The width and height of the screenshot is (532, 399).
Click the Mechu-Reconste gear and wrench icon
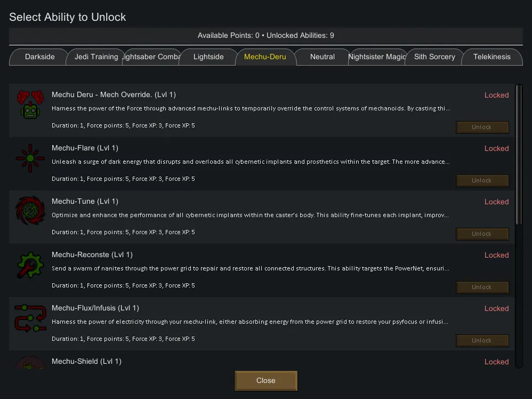[30, 265]
